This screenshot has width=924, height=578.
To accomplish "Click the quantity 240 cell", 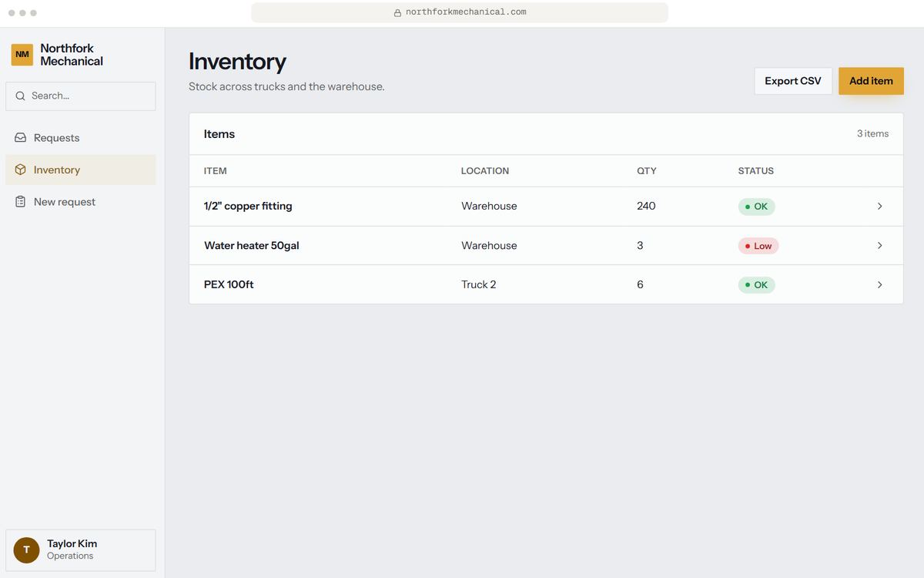I will (x=646, y=207).
